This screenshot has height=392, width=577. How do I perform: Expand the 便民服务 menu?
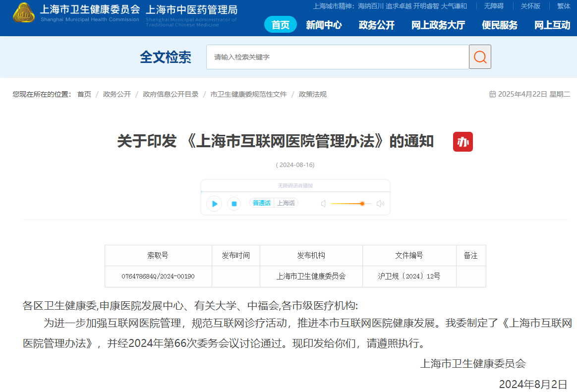pyautogui.click(x=499, y=25)
